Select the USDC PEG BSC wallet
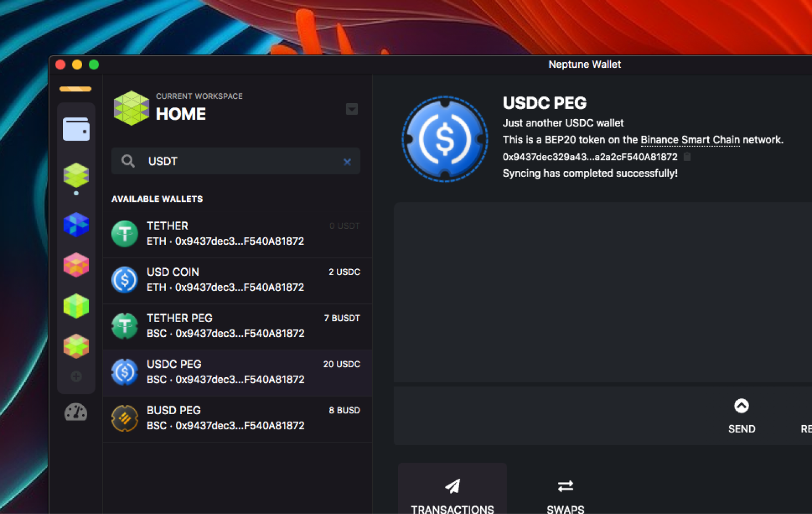The height and width of the screenshot is (514, 812). click(238, 372)
